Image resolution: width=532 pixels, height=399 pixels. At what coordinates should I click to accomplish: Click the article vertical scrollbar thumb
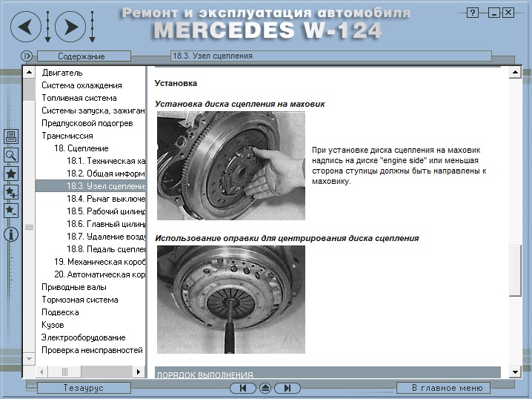516,270
